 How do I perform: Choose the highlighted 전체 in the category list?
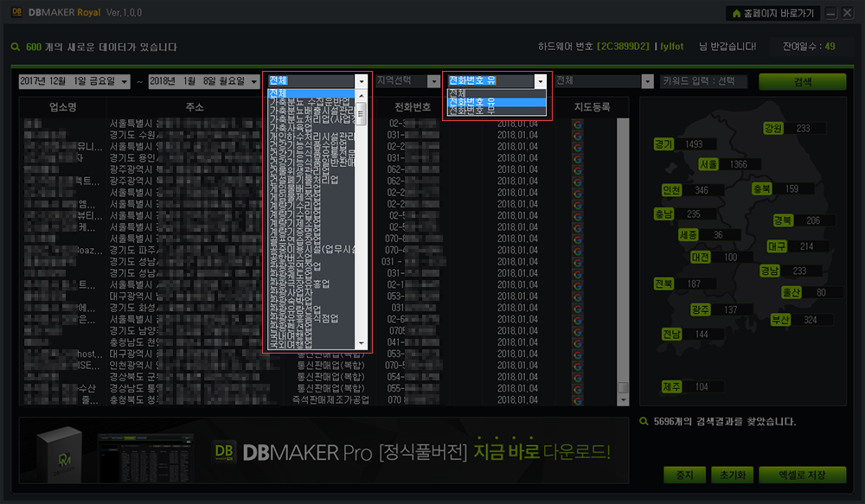311,93
